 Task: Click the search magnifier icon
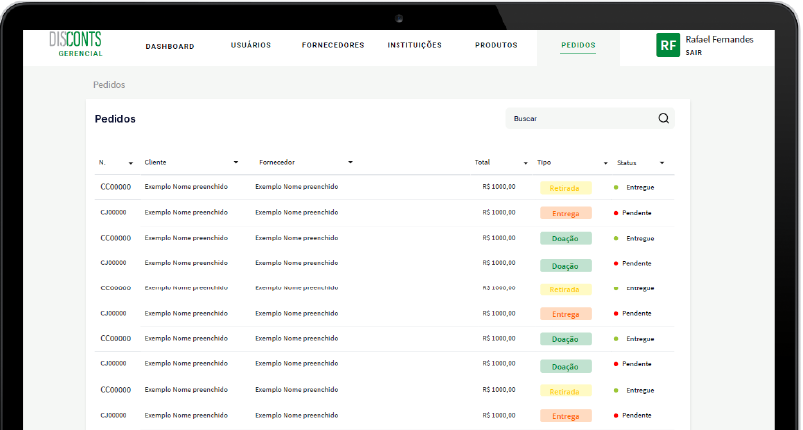(663, 118)
